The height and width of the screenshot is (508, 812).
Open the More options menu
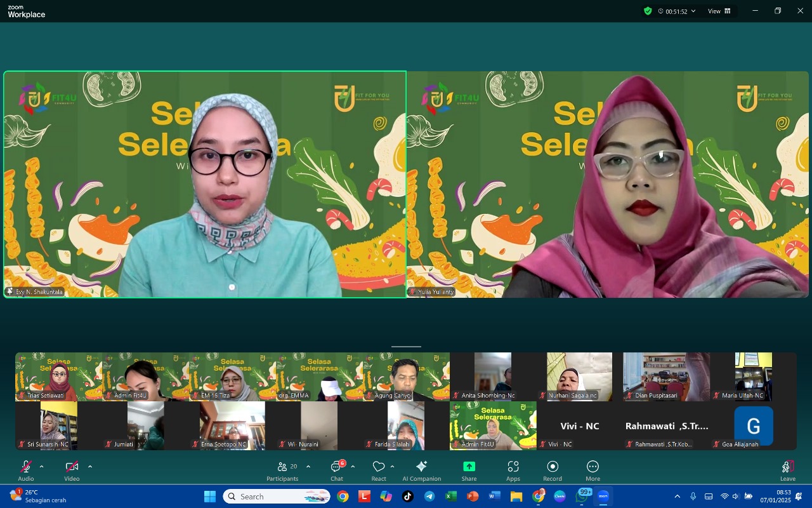pos(593,467)
